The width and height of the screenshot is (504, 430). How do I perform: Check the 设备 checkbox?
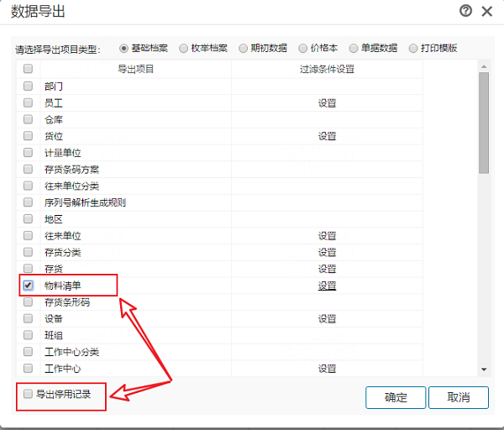point(28,318)
